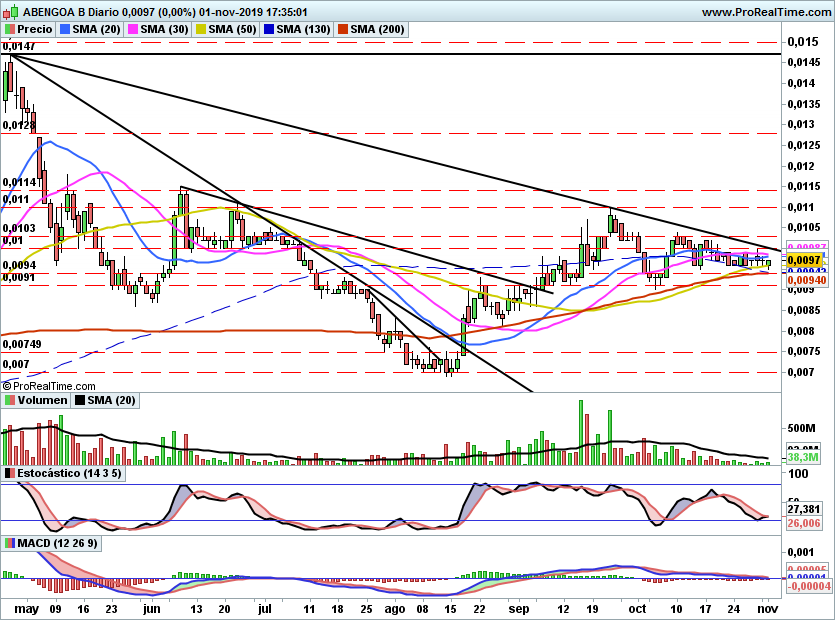This screenshot has height=620, width=835.
Task: Click the ABENGOA B Diario title text
Action: coord(72,12)
